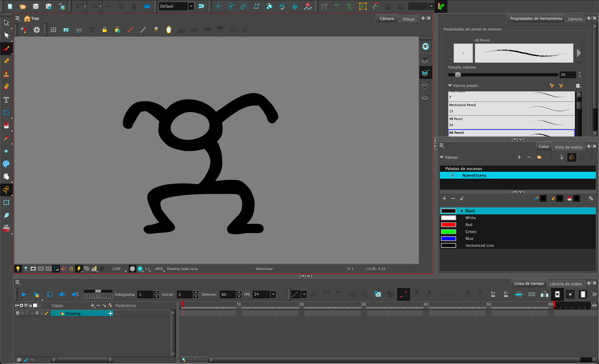Screen dimensions: 599x364
Task: Click the open palette folder icon
Action: click(x=539, y=157)
